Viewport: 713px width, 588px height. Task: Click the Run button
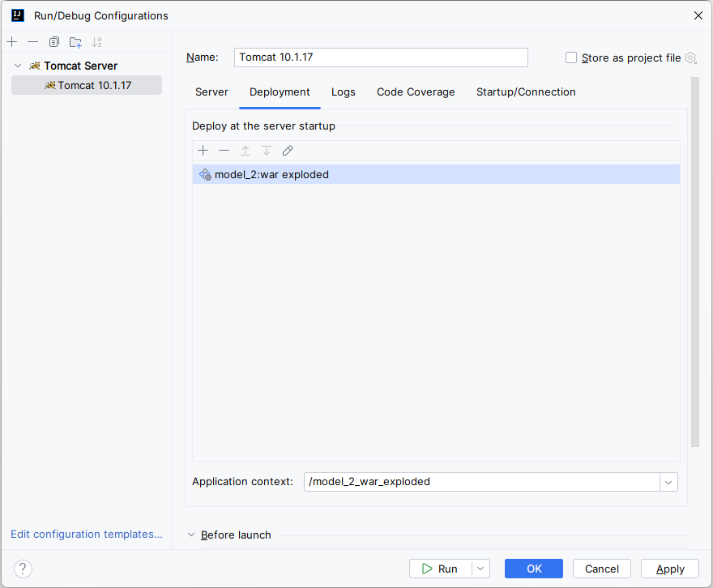coord(440,569)
